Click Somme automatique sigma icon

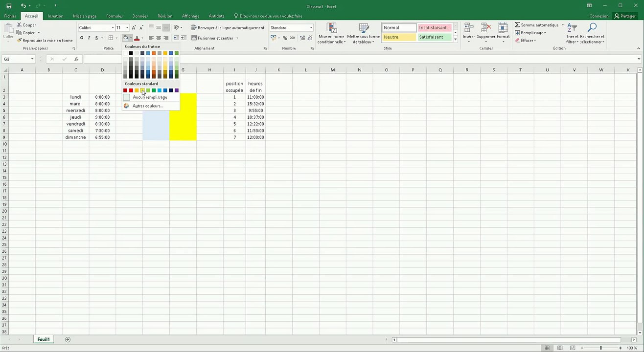tap(517, 25)
